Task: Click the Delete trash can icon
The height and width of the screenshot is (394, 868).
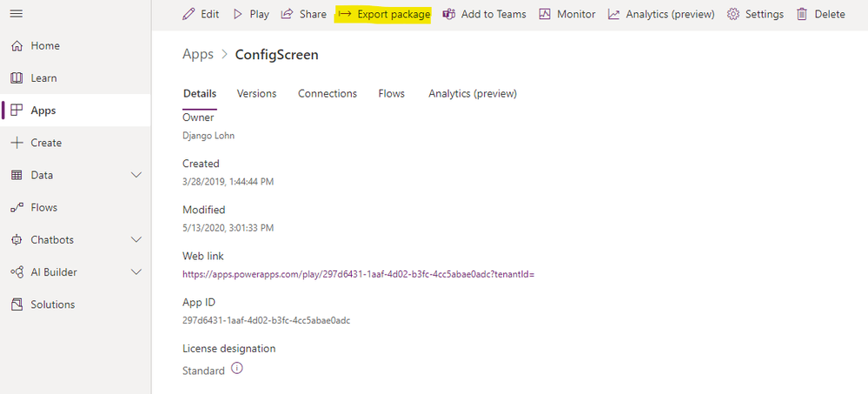Action: tap(802, 15)
